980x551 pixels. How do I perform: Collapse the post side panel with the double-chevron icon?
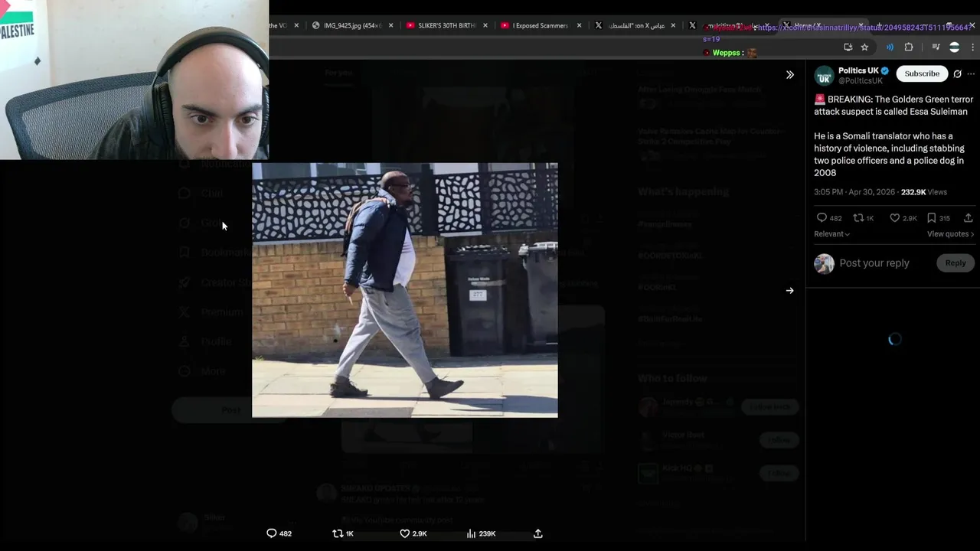789,75
